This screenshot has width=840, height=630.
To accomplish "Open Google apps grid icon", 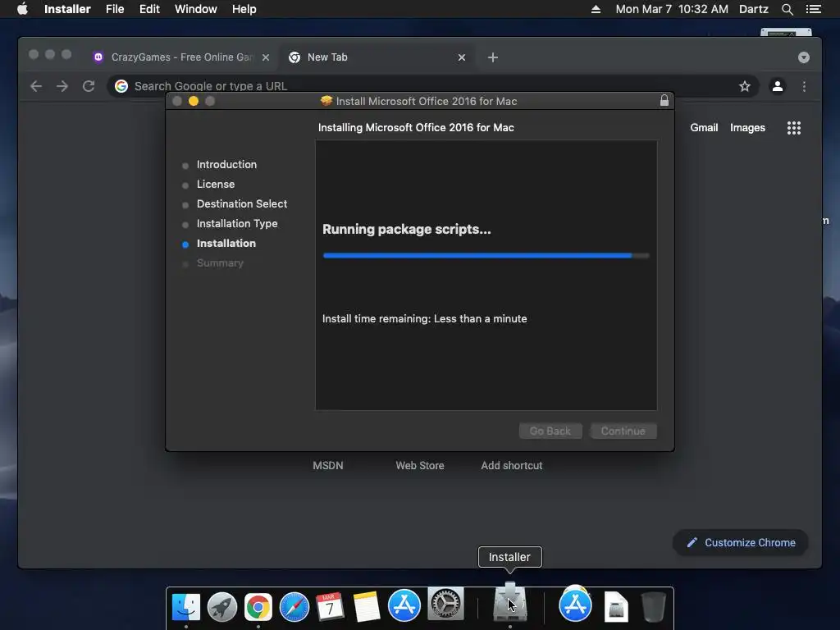I will click(794, 127).
